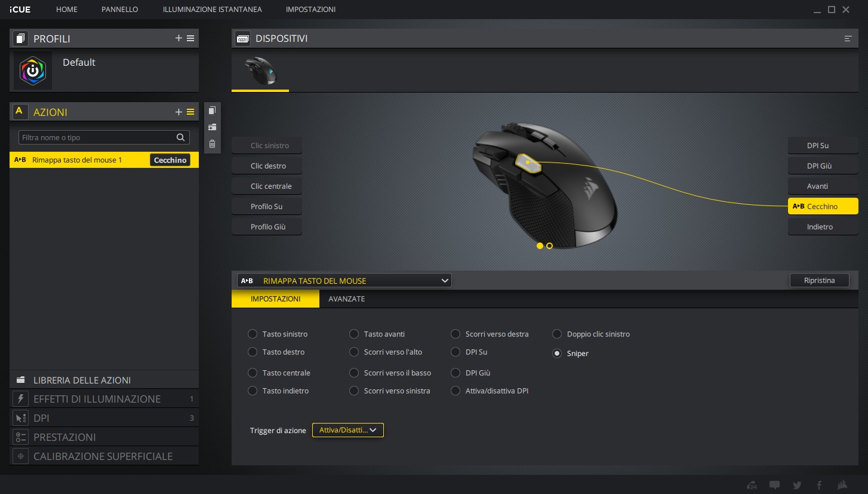Select the Scorri verso destra radio button

tap(455, 334)
